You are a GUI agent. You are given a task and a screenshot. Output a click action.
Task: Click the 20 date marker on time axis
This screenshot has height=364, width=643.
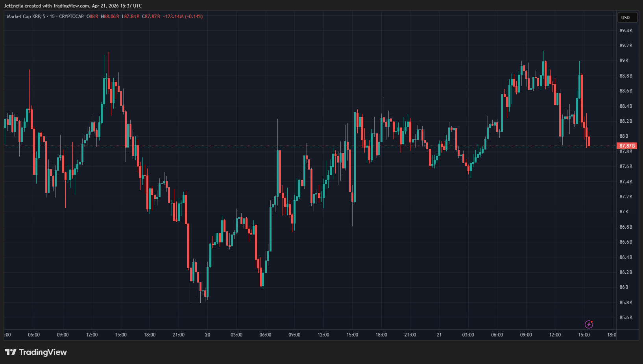coord(207,335)
